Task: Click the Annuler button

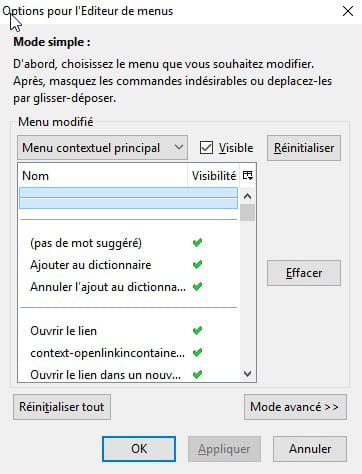Action: (x=310, y=449)
